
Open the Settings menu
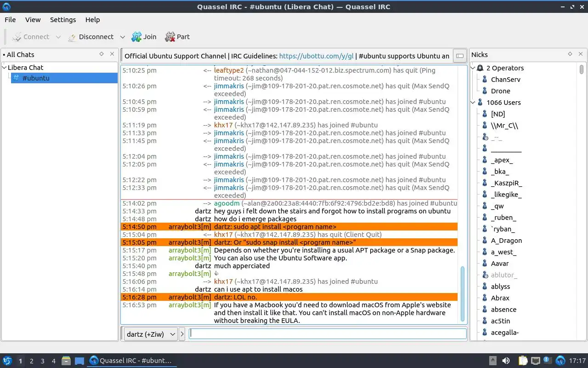[63, 20]
